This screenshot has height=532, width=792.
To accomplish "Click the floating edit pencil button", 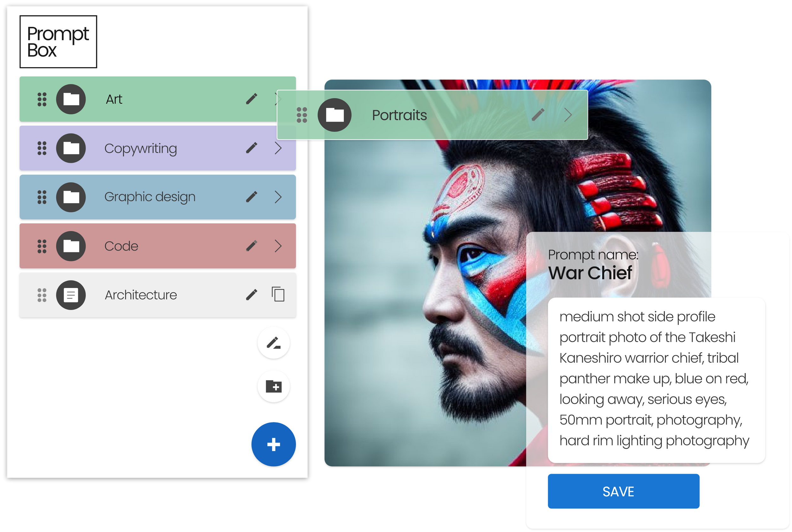I will tap(272, 343).
